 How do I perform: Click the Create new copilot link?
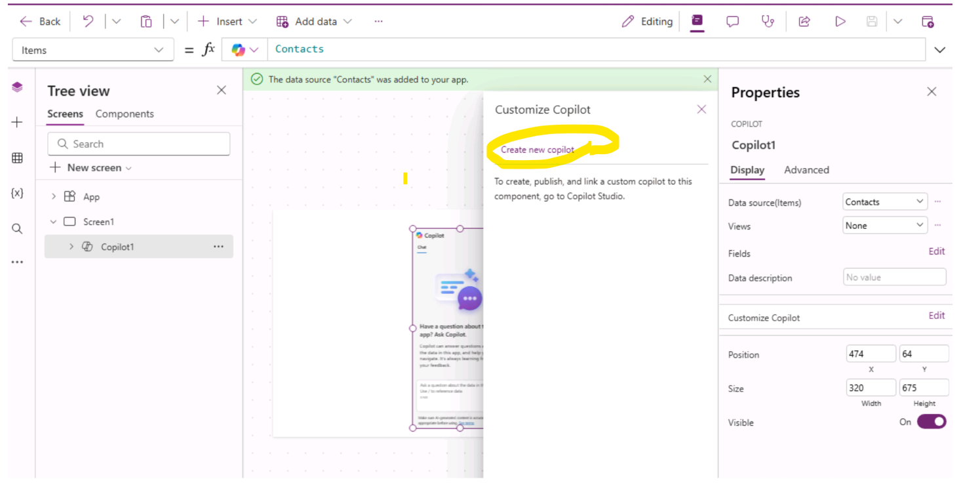pyautogui.click(x=538, y=150)
